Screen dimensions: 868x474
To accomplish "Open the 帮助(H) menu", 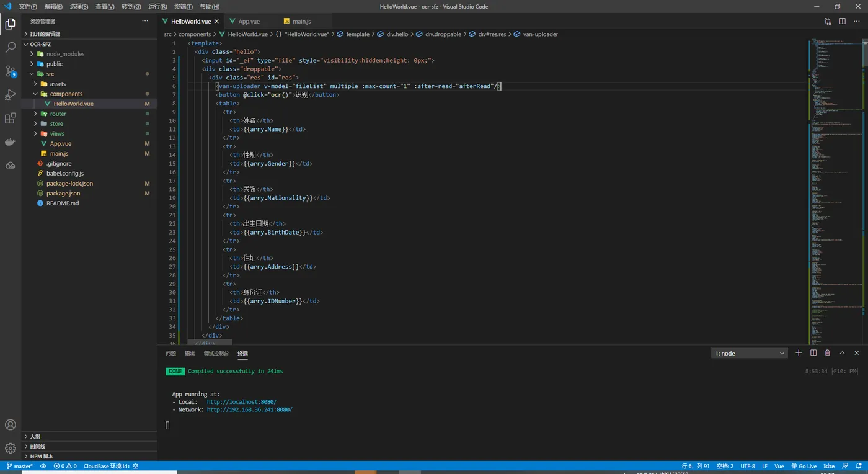I will (210, 6).
